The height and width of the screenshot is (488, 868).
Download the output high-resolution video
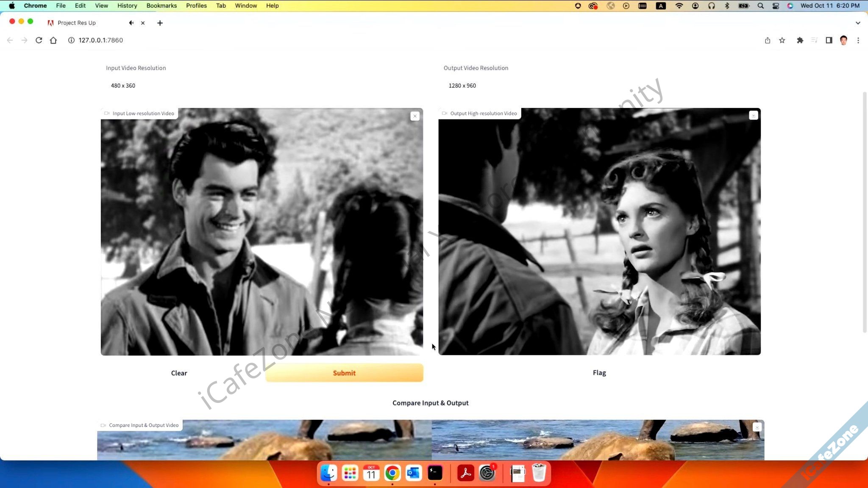(753, 115)
